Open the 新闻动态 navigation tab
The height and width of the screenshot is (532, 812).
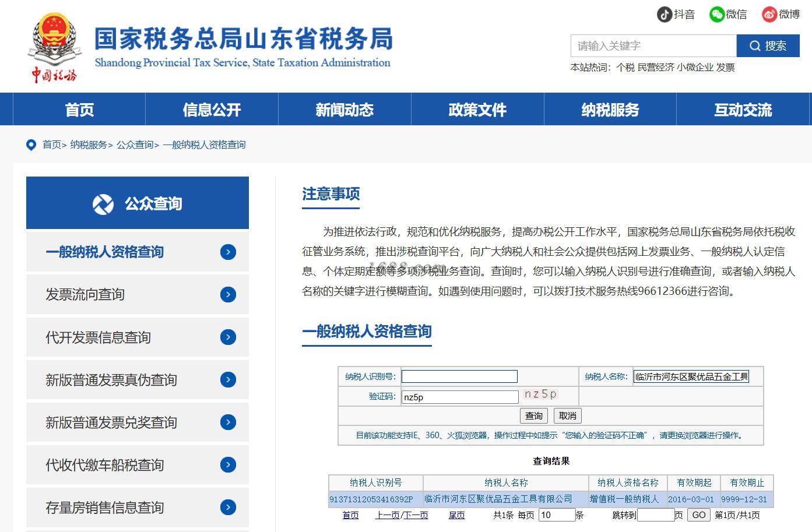(345, 110)
